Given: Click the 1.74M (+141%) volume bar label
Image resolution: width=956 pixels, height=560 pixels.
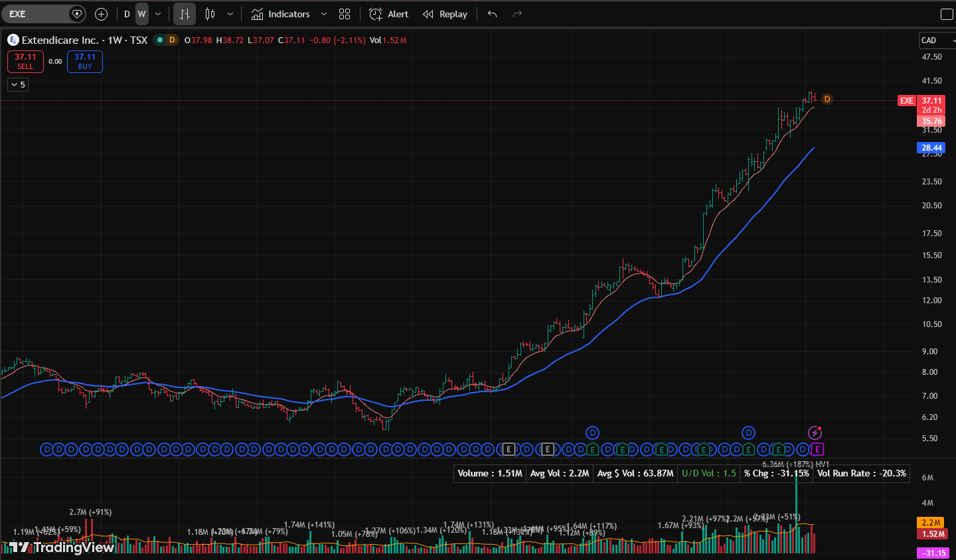Looking at the screenshot, I should click(309, 525).
